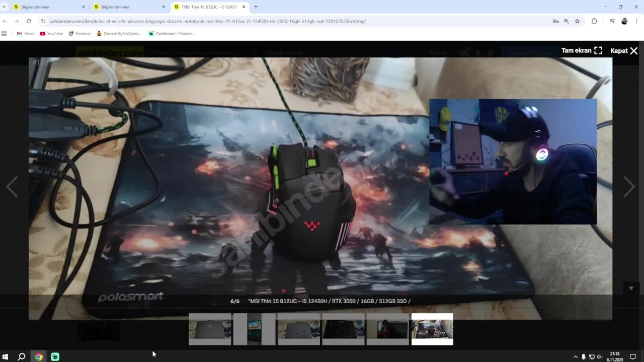Open the password manager key icon

click(x=555, y=21)
